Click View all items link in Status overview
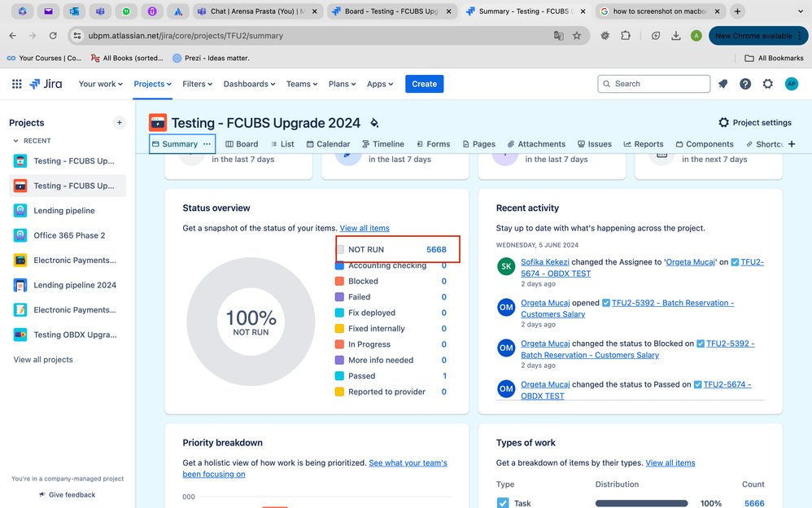 pyautogui.click(x=365, y=228)
